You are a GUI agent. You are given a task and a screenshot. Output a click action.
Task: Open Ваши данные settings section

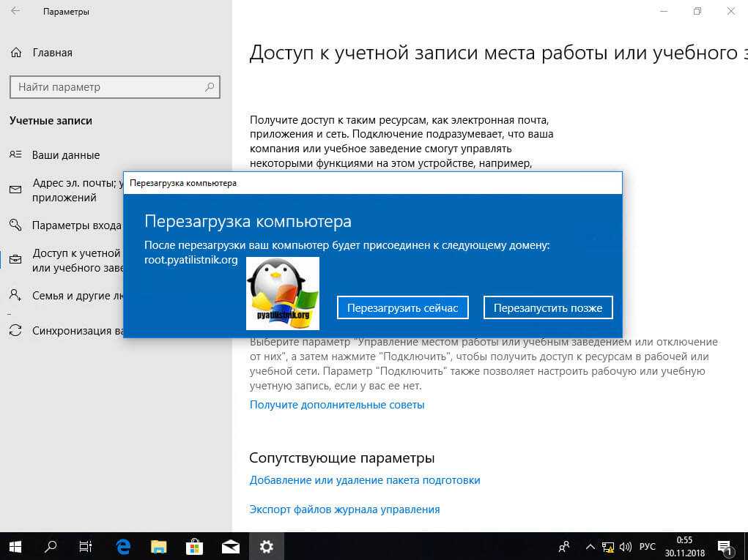tap(65, 155)
